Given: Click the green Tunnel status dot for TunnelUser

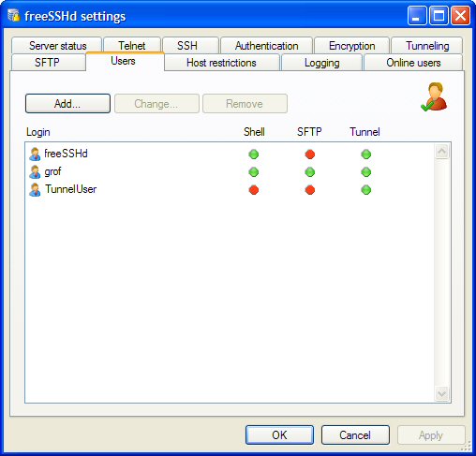Looking at the screenshot, I should click(366, 190).
